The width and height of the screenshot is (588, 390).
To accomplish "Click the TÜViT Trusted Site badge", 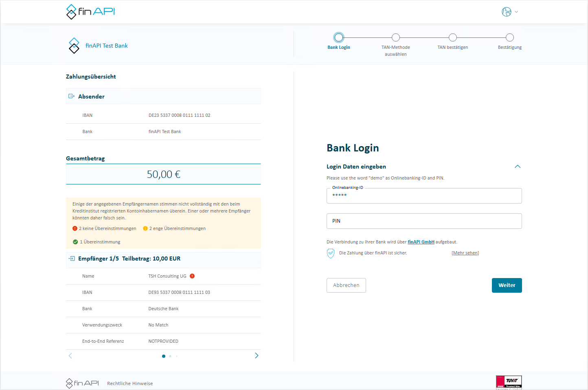I will [x=509, y=382].
